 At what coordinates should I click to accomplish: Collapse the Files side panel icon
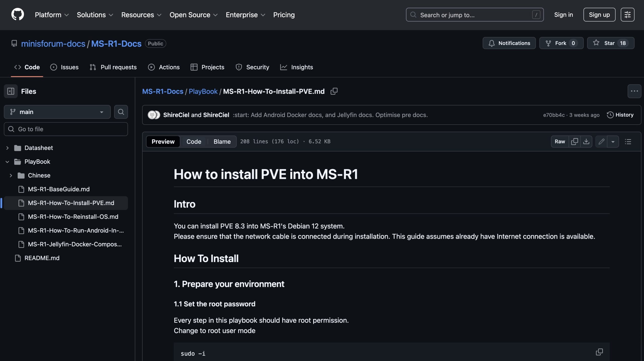[11, 91]
